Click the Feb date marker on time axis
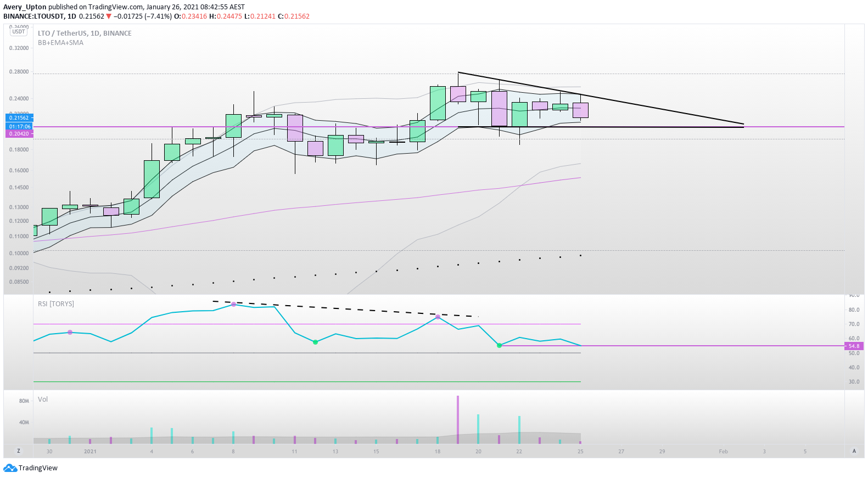The height and width of the screenshot is (478, 868). coord(724,452)
